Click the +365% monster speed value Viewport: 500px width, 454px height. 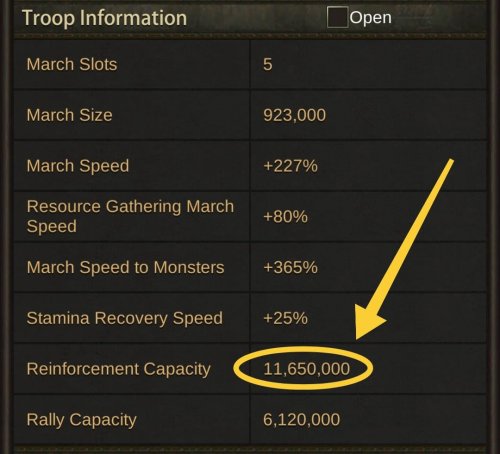point(290,267)
